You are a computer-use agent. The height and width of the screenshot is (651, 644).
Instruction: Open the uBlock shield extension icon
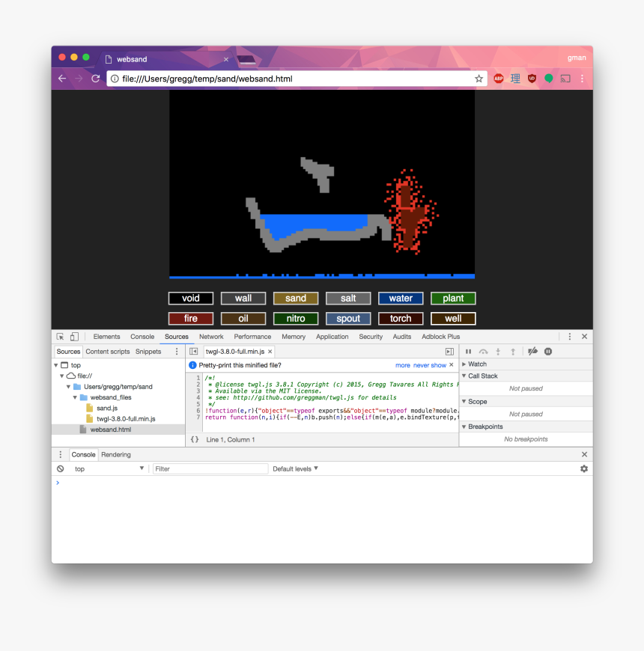[x=532, y=79]
